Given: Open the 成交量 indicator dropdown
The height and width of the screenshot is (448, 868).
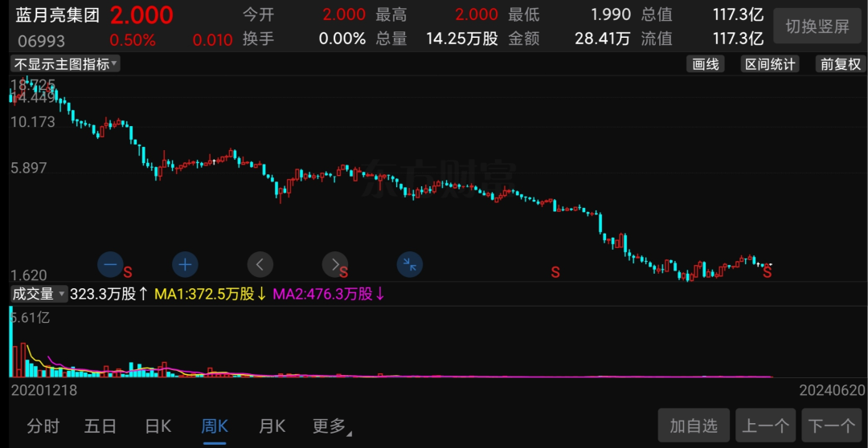Looking at the screenshot, I should point(39,294).
